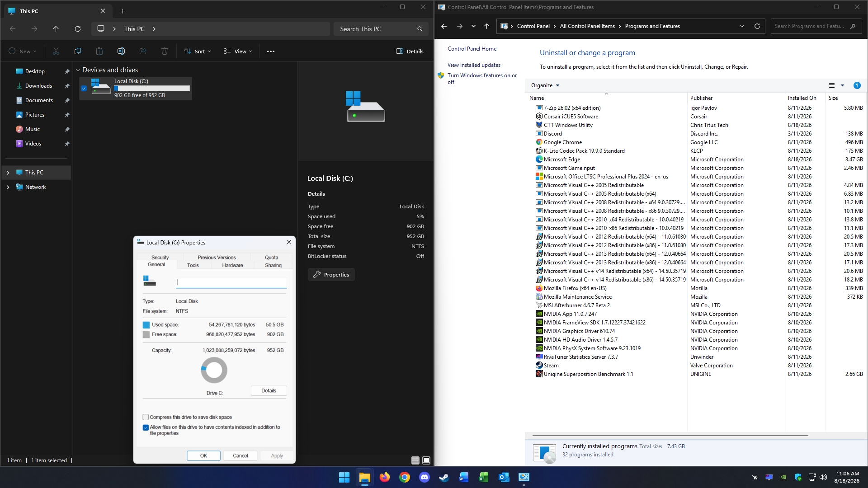This screenshot has height=488, width=868.
Task: Click the view options icon in Programs and Features
Action: (x=832, y=85)
